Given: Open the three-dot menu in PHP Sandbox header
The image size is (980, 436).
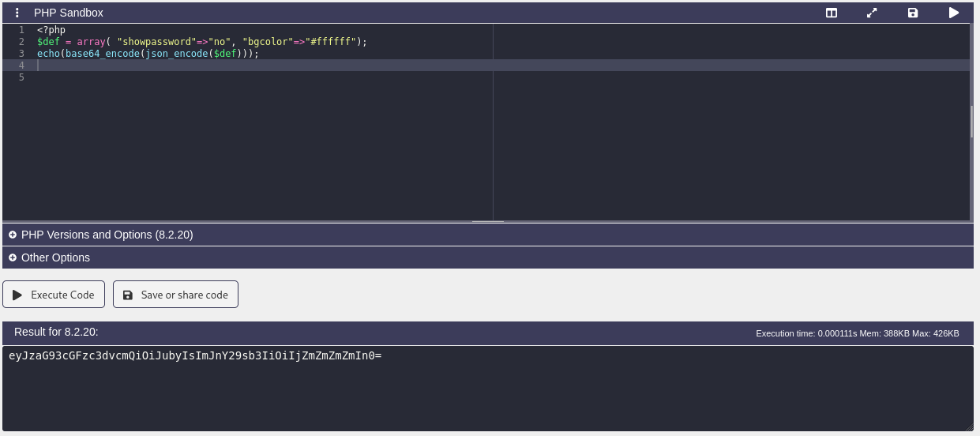Looking at the screenshot, I should pyautogui.click(x=17, y=13).
